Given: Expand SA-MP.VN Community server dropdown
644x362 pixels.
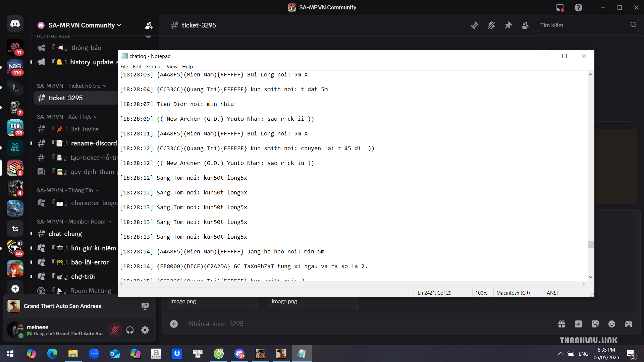Looking at the screenshot, I should coord(85,25).
